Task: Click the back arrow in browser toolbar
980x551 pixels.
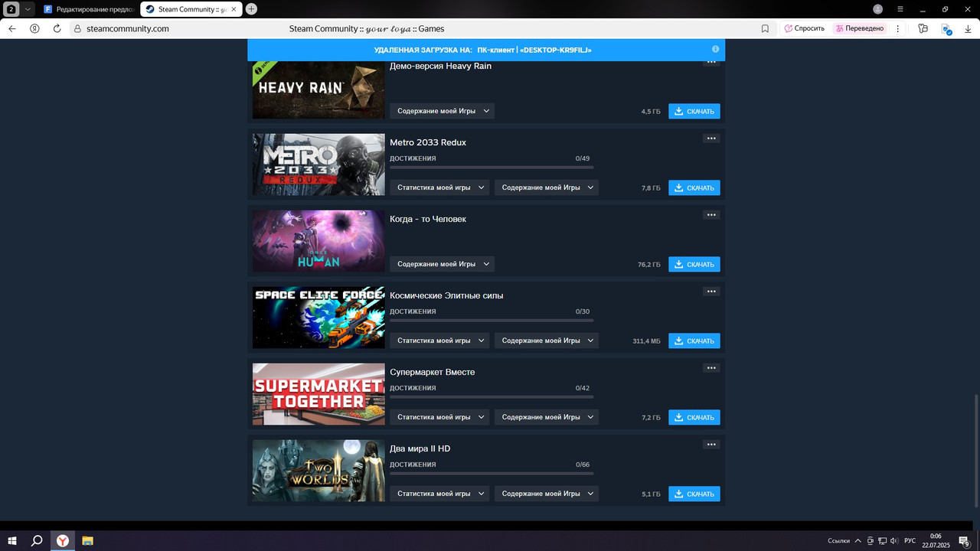Action: (11, 28)
